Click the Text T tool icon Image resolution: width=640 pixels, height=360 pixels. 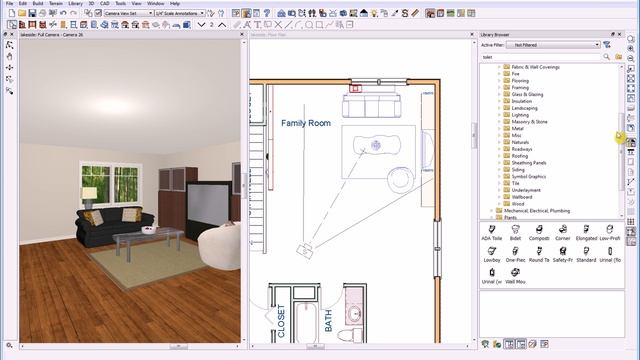tap(258, 25)
